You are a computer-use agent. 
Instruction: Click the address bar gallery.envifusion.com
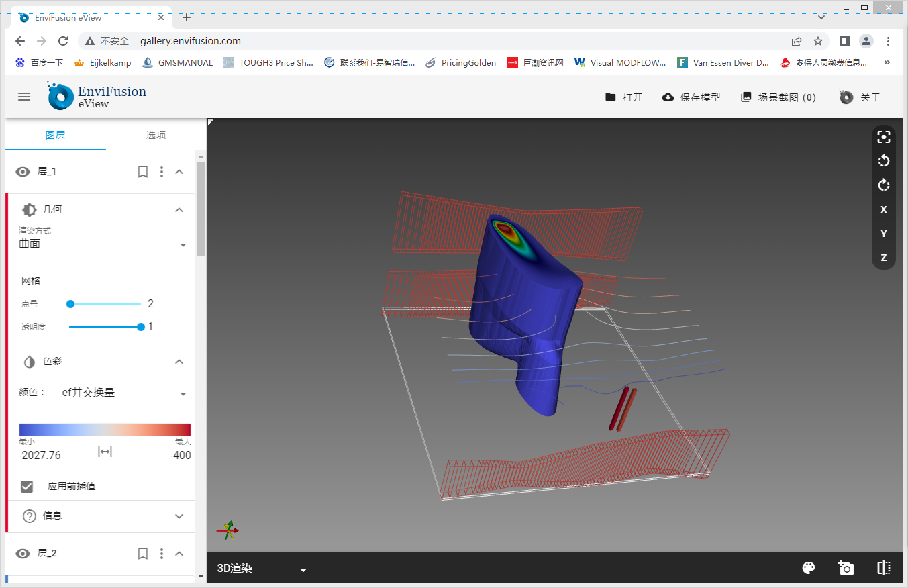190,41
